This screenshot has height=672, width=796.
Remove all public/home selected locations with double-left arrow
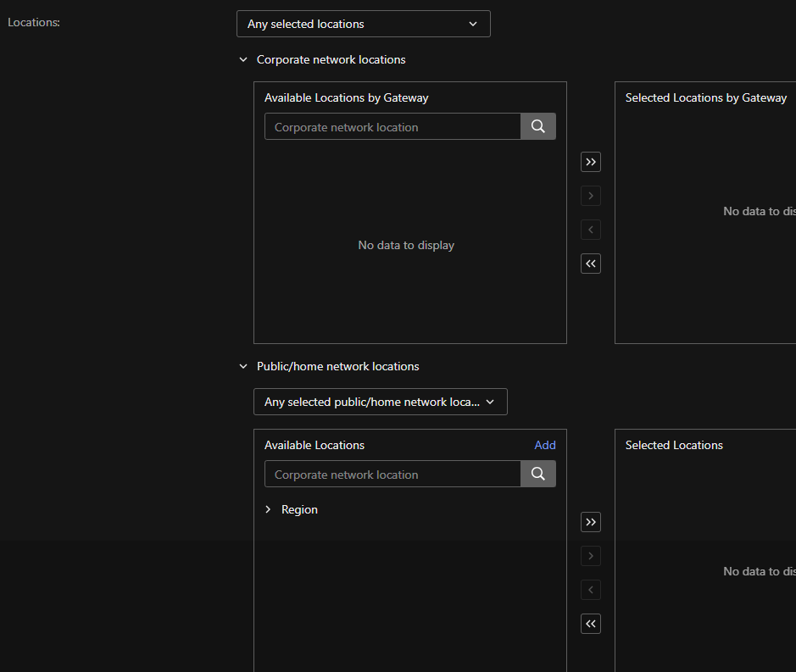(591, 624)
